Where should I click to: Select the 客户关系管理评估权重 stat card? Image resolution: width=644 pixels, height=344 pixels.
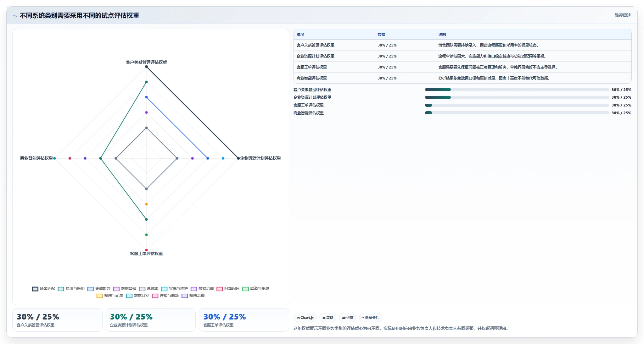click(x=57, y=320)
